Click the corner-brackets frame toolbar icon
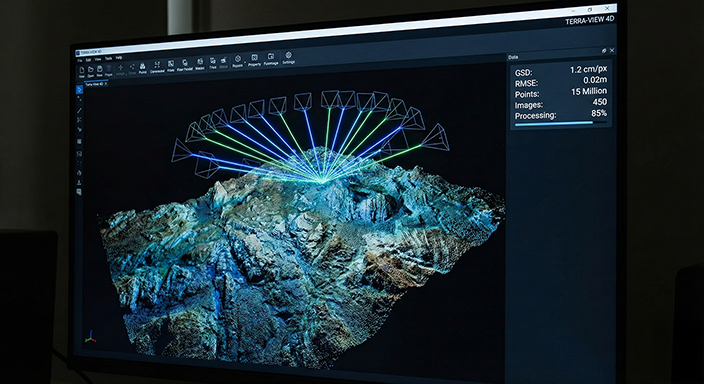This screenshot has width=704, height=384. 157,65
